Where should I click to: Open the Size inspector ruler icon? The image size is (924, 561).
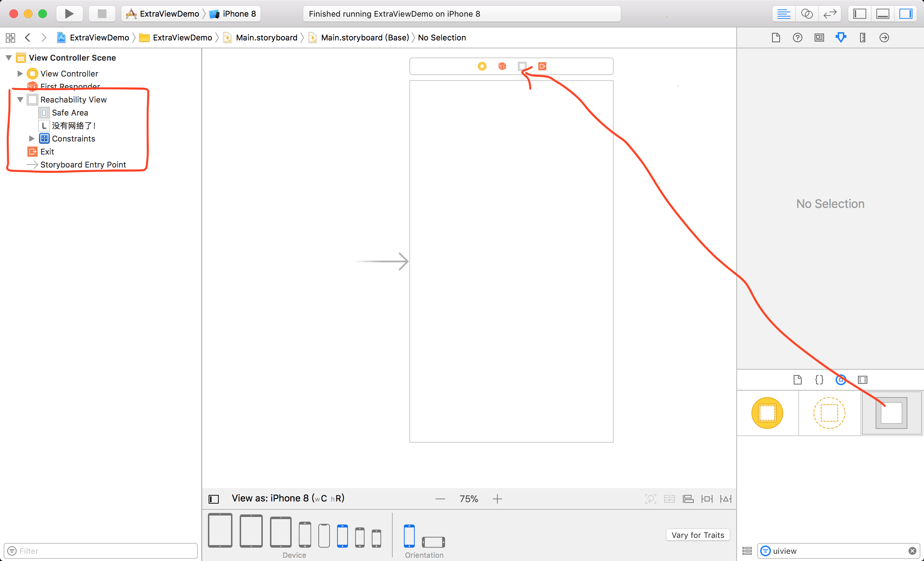coord(863,38)
